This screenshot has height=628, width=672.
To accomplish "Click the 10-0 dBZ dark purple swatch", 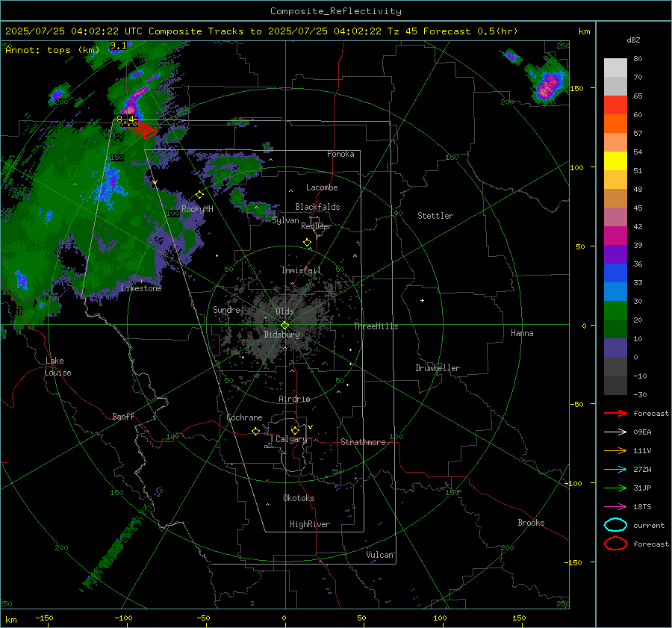I will tap(615, 347).
